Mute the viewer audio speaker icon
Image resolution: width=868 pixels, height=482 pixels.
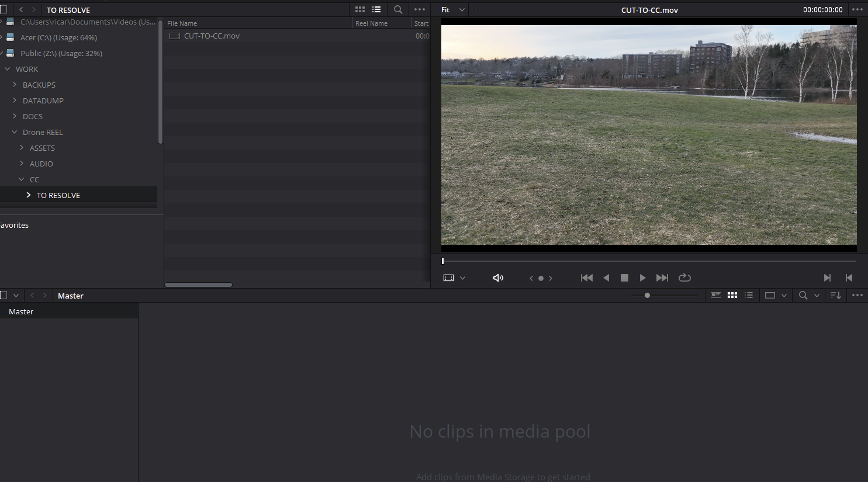click(498, 278)
